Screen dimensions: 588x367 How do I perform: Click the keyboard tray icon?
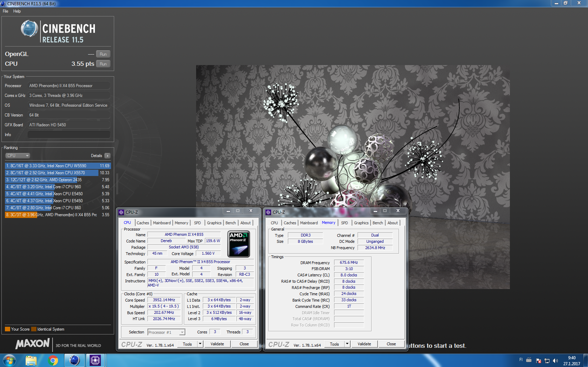click(x=529, y=360)
